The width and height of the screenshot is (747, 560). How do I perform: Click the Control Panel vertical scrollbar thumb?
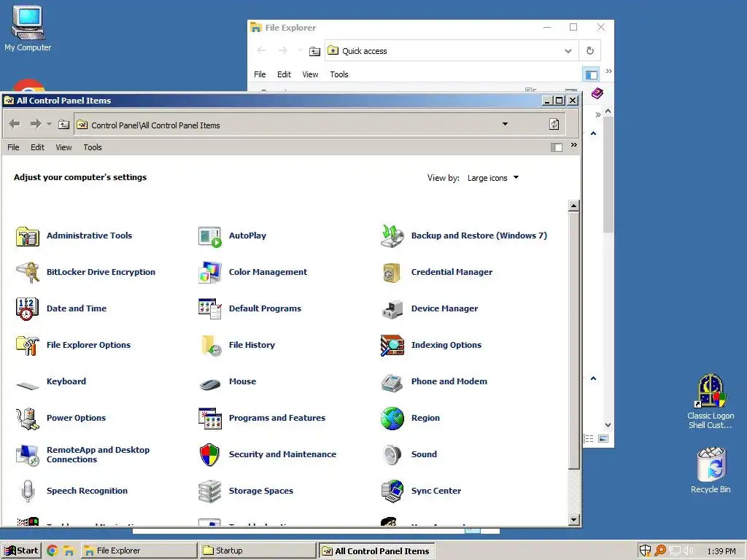click(574, 341)
